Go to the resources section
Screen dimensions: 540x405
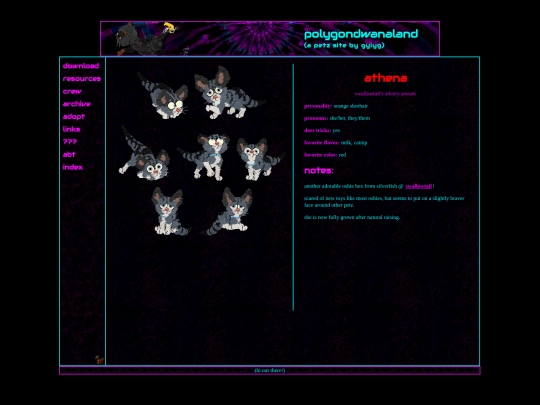coord(82,79)
